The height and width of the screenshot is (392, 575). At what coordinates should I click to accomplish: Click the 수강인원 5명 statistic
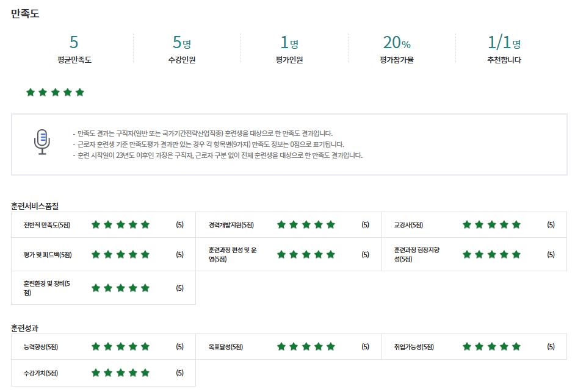pyautogui.click(x=182, y=43)
